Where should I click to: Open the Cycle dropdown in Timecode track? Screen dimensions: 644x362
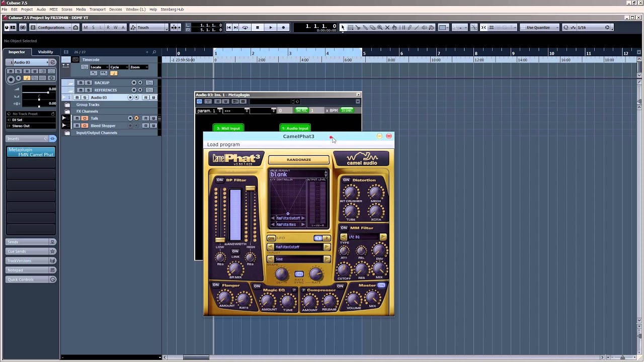118,67
